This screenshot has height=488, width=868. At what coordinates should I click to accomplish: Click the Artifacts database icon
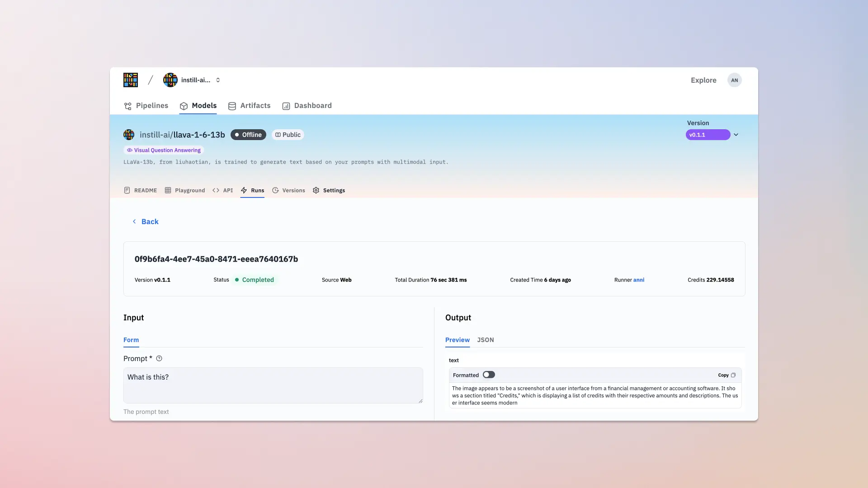[232, 106]
